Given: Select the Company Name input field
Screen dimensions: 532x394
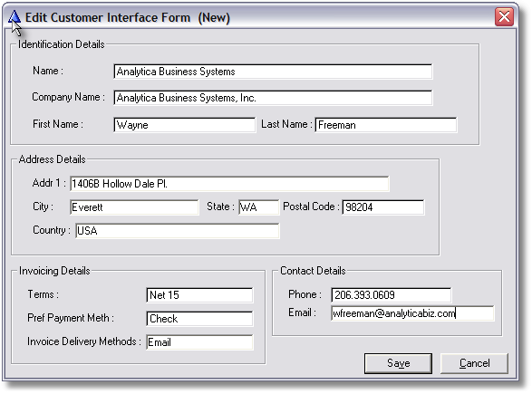Looking at the screenshot, I should coord(273,98).
